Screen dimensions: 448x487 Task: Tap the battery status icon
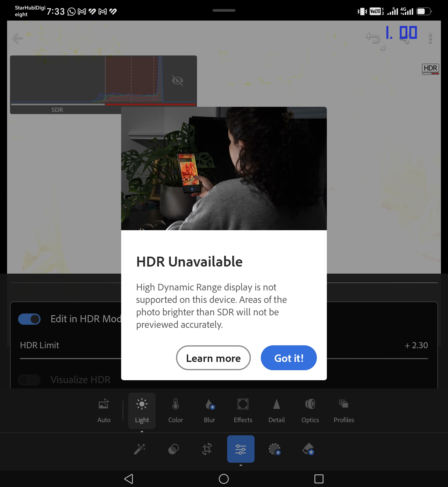(x=424, y=11)
